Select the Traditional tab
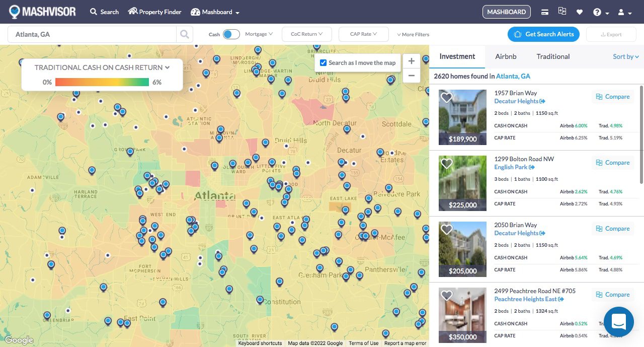The image size is (644, 347). tap(553, 56)
